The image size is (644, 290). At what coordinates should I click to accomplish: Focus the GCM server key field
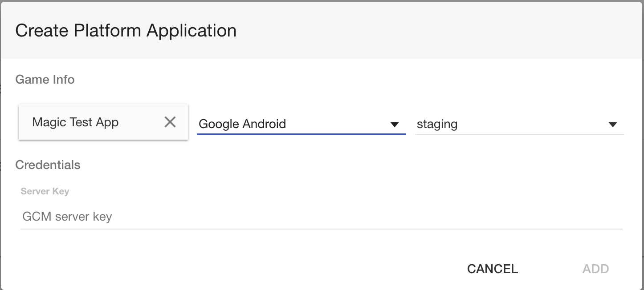[x=321, y=217]
